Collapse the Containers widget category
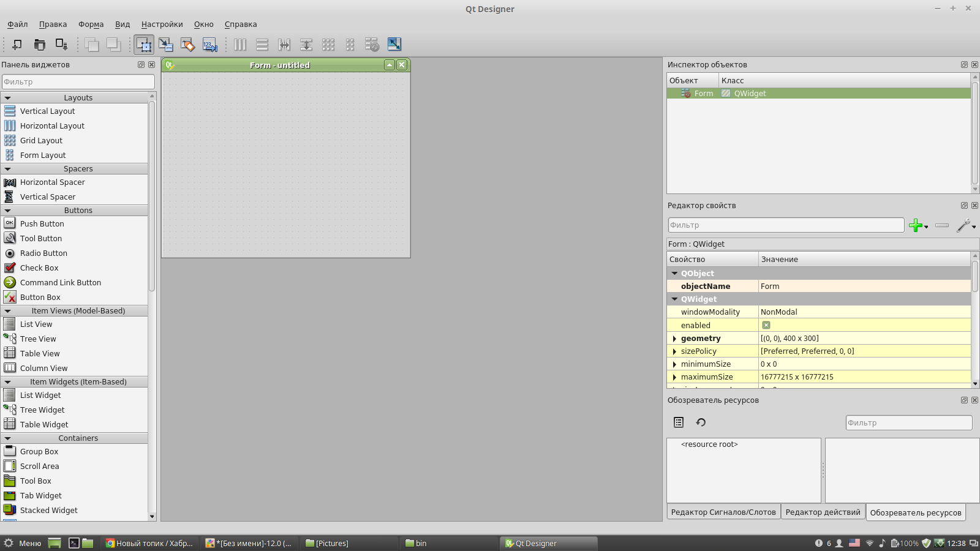This screenshot has height=551, width=980. tap(8, 438)
